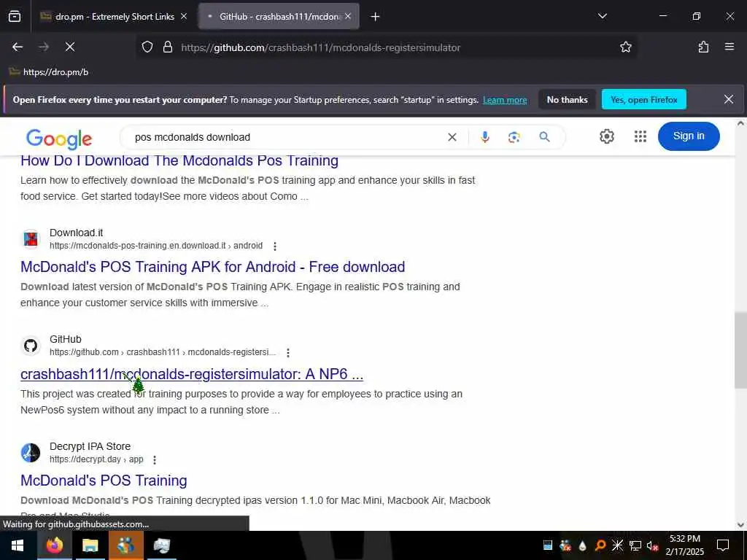Go to the Google logo homepage
The image size is (747, 560).
coord(59,139)
